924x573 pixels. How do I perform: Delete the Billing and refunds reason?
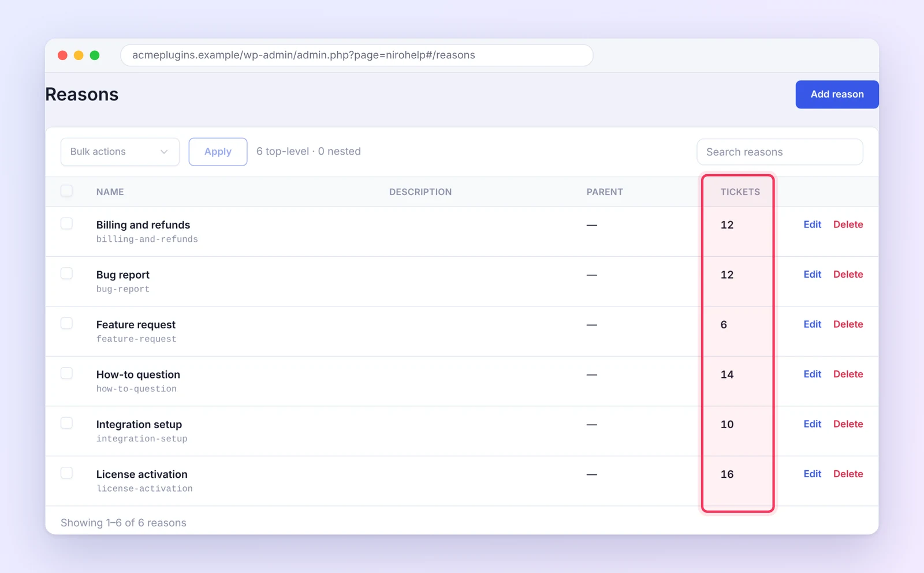(848, 224)
